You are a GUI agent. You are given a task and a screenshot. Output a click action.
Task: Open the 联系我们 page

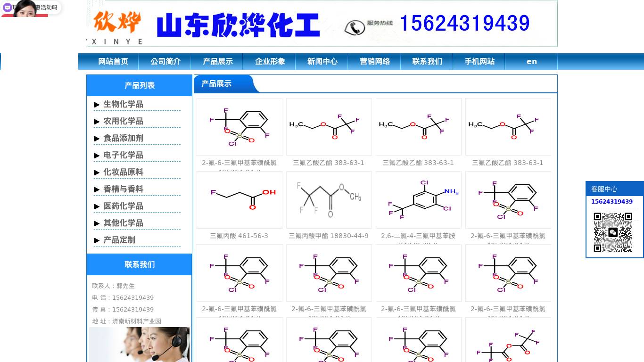[x=426, y=61]
